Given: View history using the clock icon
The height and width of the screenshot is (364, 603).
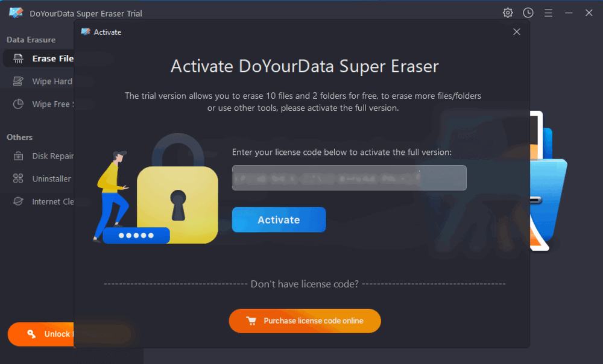Looking at the screenshot, I should click(x=528, y=12).
